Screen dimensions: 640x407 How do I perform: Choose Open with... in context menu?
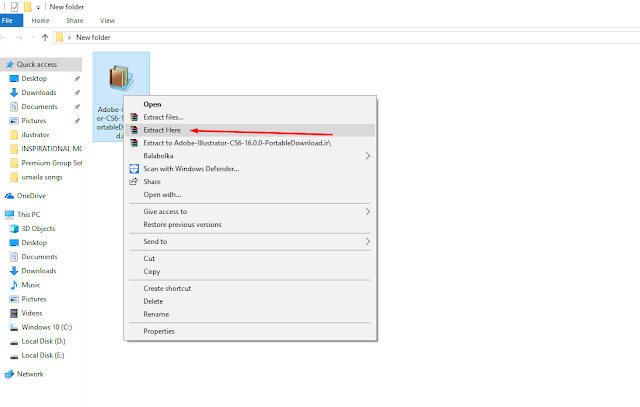[x=250, y=195]
